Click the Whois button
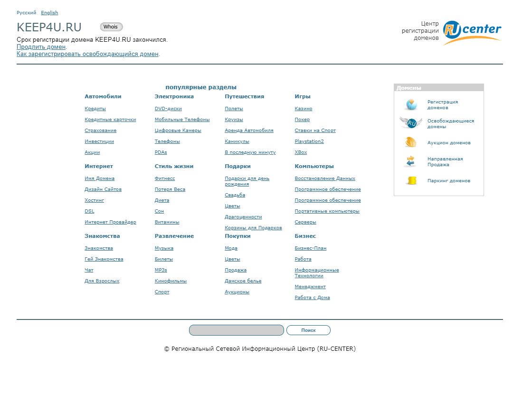This screenshot has height=394, width=532. coord(111,27)
